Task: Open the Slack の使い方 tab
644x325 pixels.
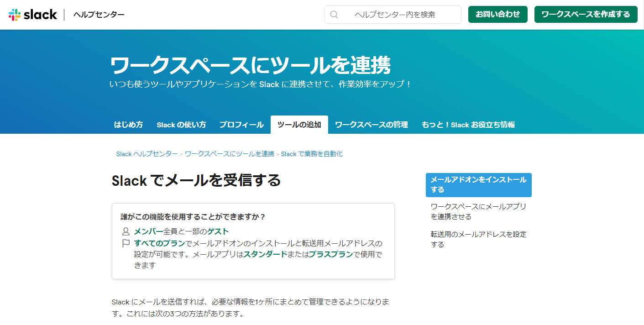Action: point(181,125)
